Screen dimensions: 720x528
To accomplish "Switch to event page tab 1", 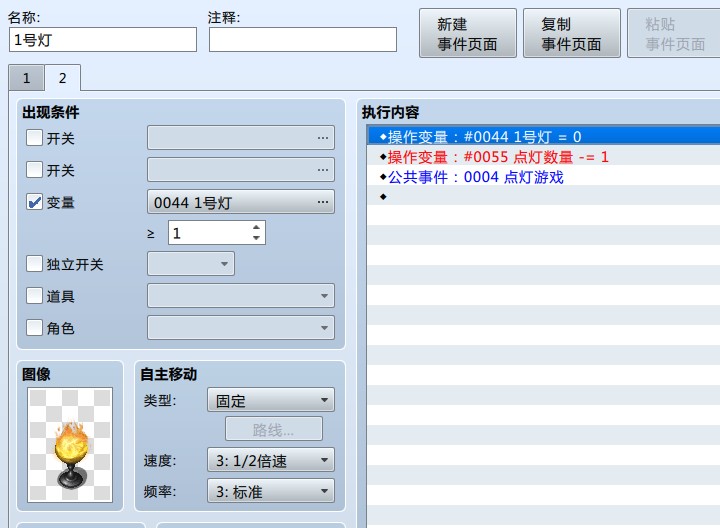I will (x=27, y=78).
